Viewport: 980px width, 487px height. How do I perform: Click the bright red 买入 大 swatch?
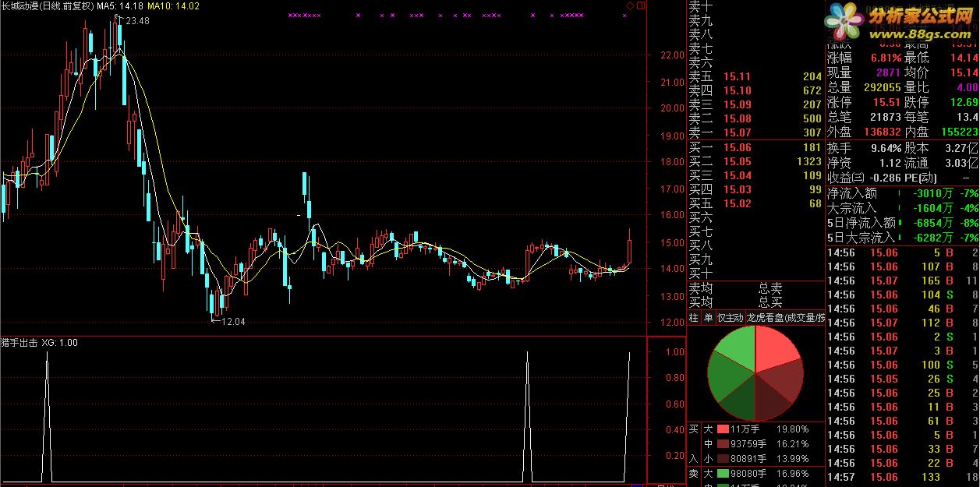click(x=723, y=429)
